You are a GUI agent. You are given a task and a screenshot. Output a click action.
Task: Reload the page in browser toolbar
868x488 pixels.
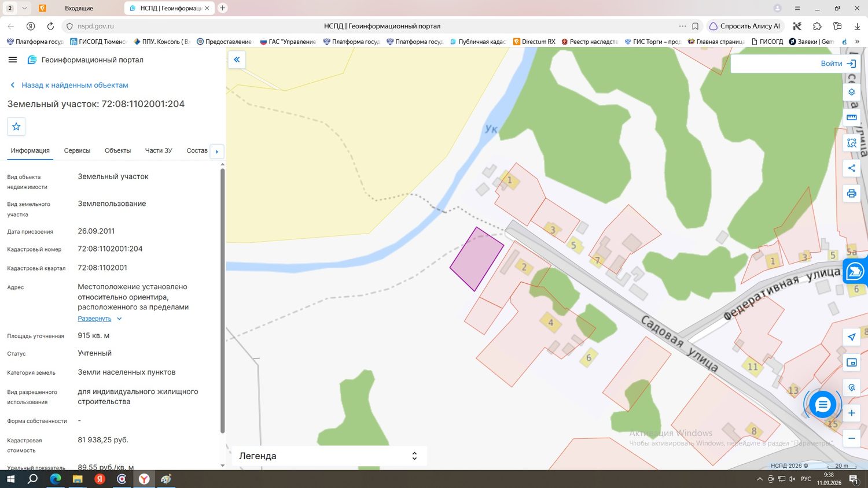(x=50, y=26)
